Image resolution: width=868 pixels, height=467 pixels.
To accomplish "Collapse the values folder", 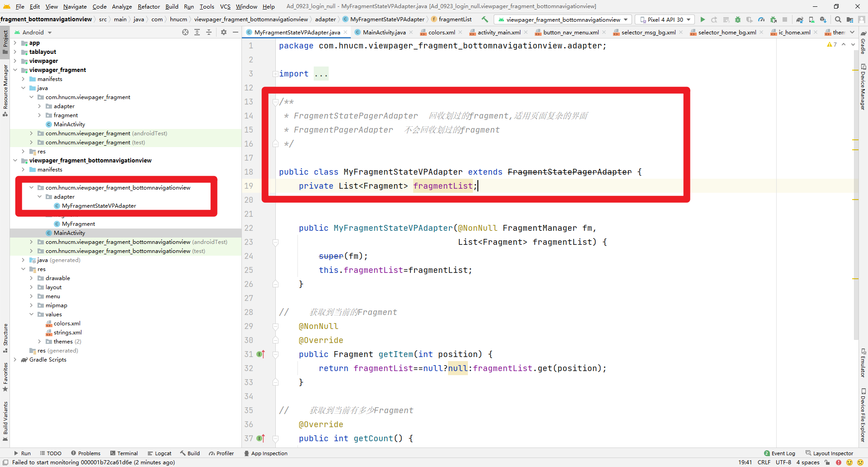I will 31,314.
